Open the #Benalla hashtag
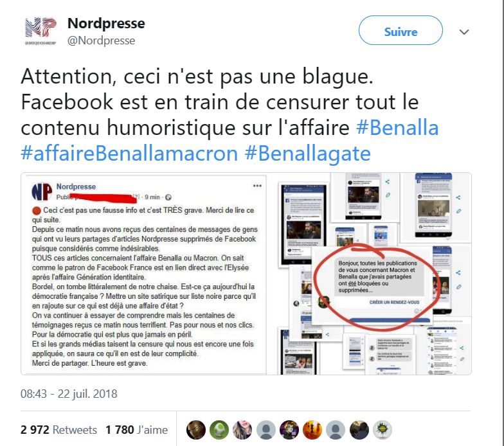504x446 pixels. pyautogui.click(x=397, y=127)
